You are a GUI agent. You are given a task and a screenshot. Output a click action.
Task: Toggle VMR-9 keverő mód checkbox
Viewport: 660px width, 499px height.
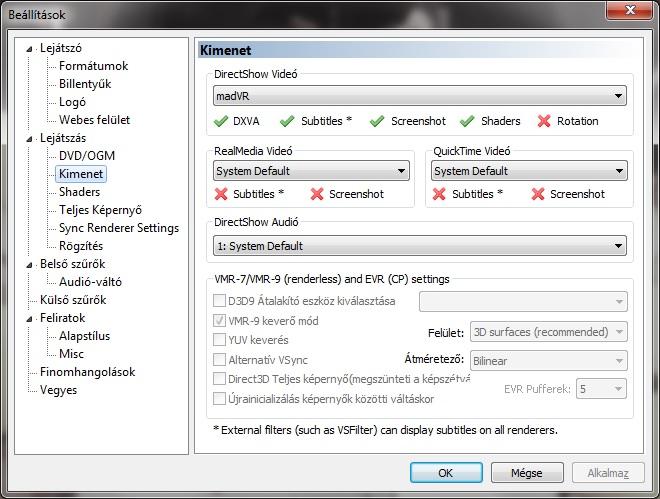click(219, 321)
